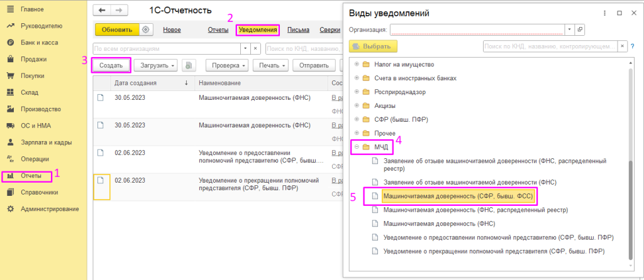Click the main list's search field

[x=303, y=48]
